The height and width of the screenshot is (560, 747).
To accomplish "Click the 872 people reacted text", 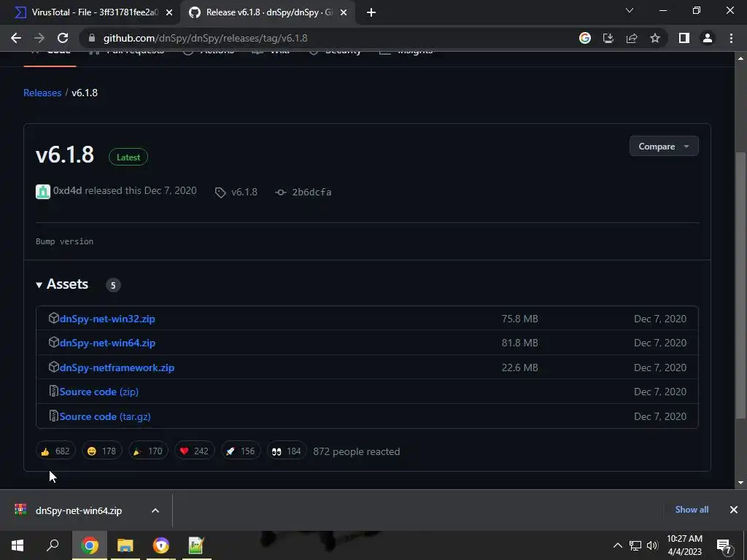I will [356, 451].
